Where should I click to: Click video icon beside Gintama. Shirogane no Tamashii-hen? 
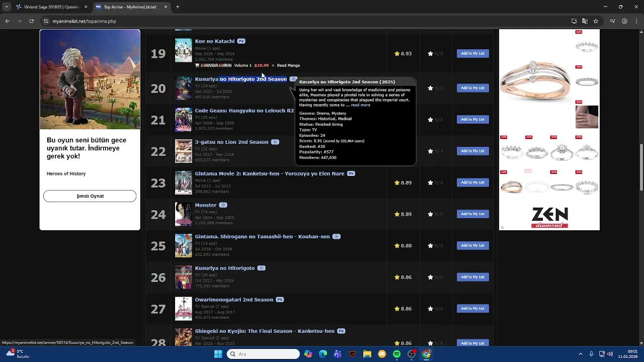coord(337,237)
